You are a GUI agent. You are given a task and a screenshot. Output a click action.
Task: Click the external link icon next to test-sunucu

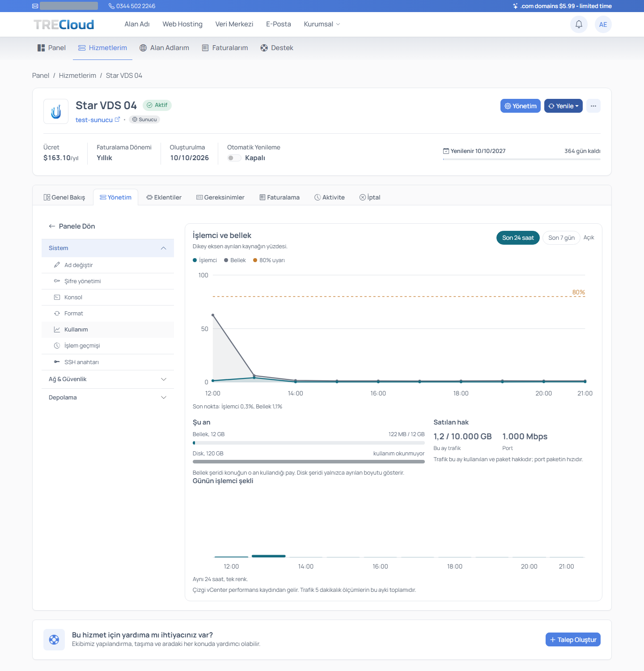(x=117, y=119)
